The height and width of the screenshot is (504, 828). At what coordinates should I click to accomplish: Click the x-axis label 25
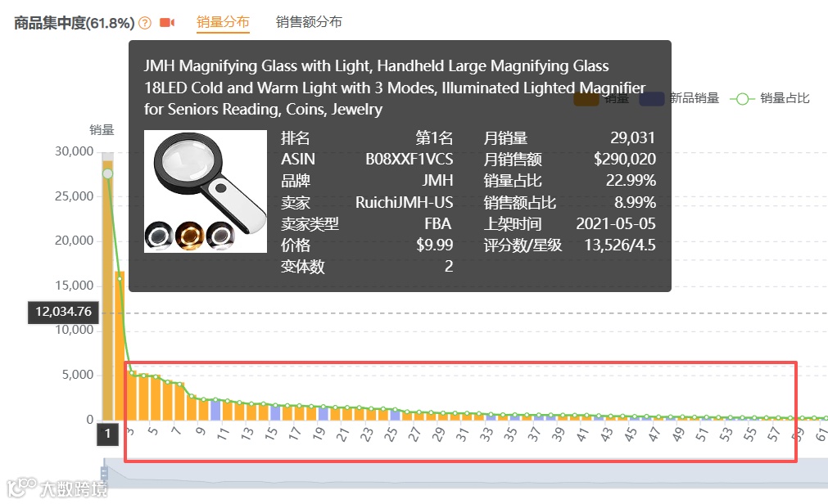tap(390, 434)
